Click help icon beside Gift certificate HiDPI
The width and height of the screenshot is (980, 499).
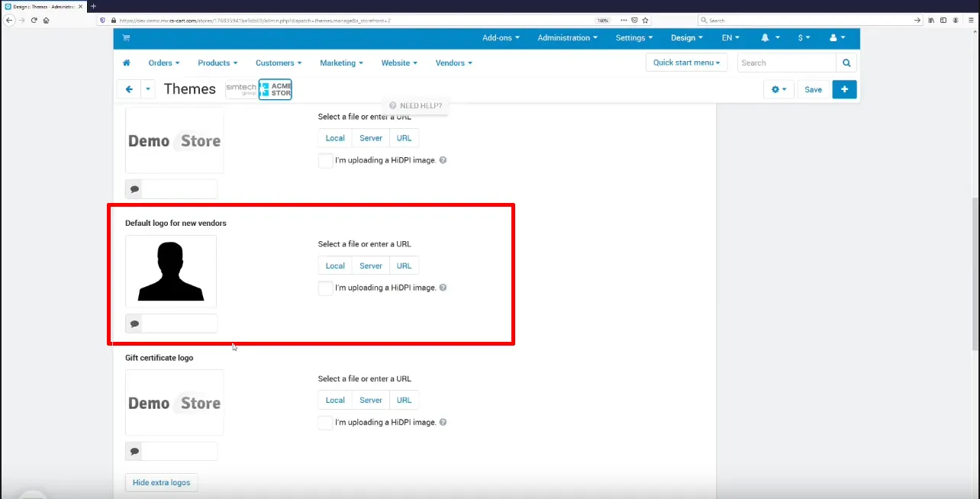443,423
